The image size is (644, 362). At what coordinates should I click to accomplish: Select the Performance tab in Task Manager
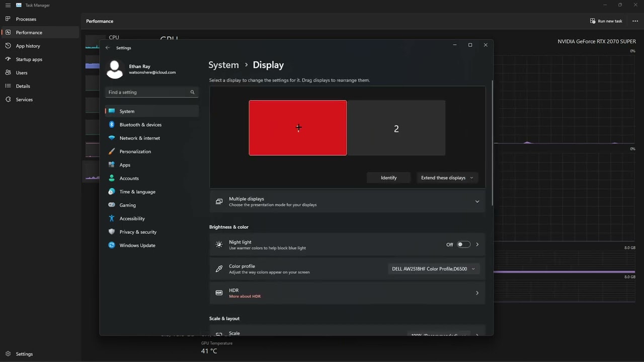click(x=40, y=33)
